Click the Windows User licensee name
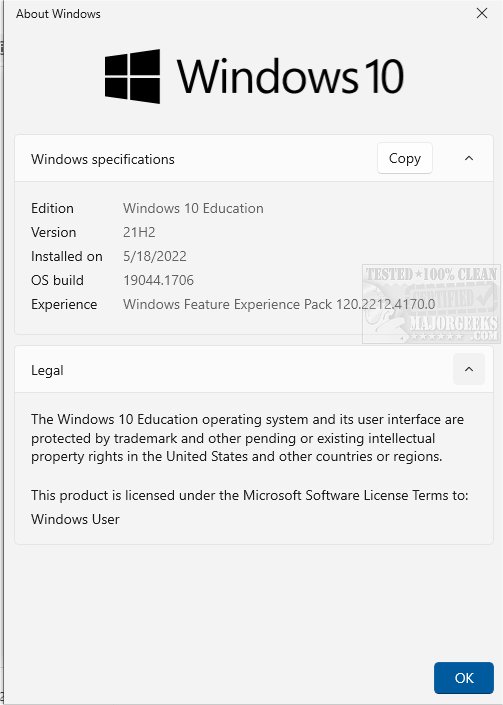 click(x=75, y=519)
